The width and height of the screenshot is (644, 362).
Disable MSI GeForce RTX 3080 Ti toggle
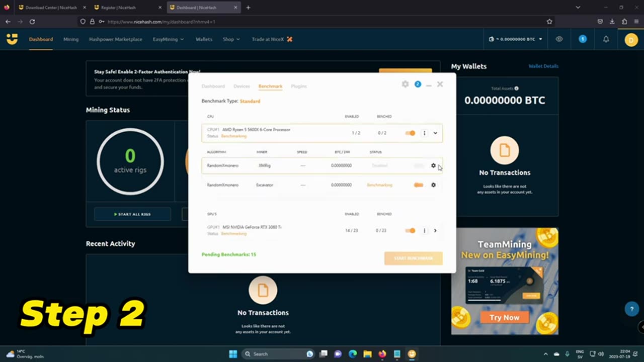tap(410, 231)
